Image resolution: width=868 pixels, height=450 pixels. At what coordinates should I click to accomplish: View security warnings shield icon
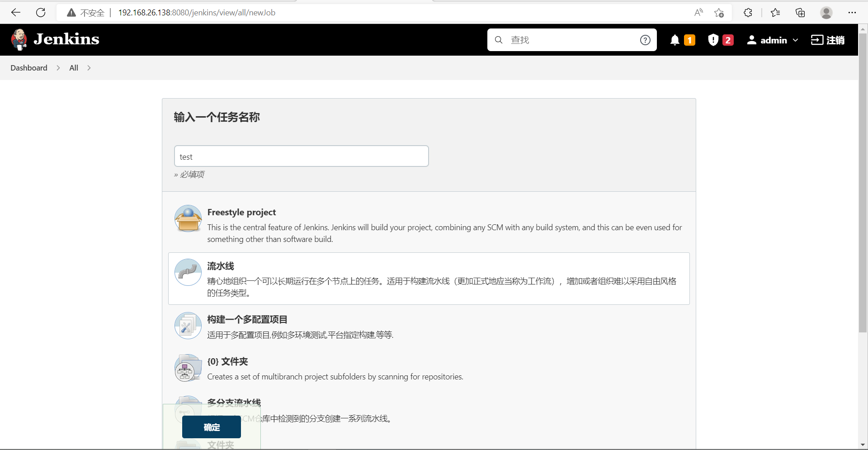713,40
